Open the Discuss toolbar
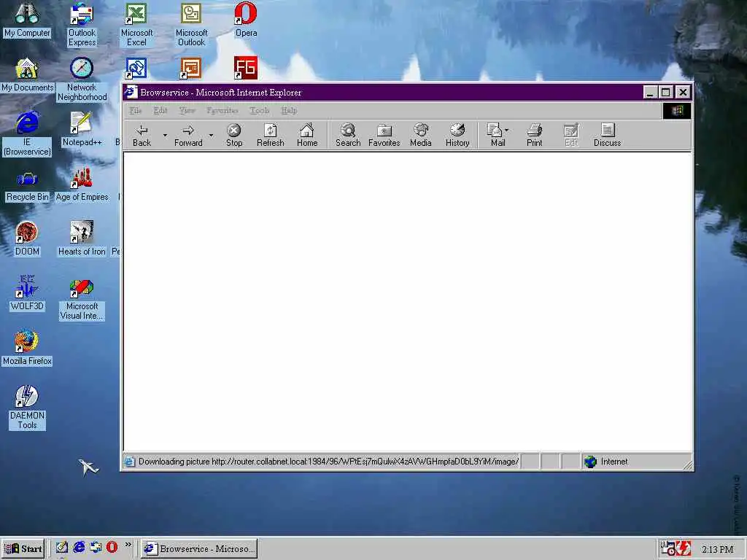Screen dimensions: 747x560 coord(608,135)
